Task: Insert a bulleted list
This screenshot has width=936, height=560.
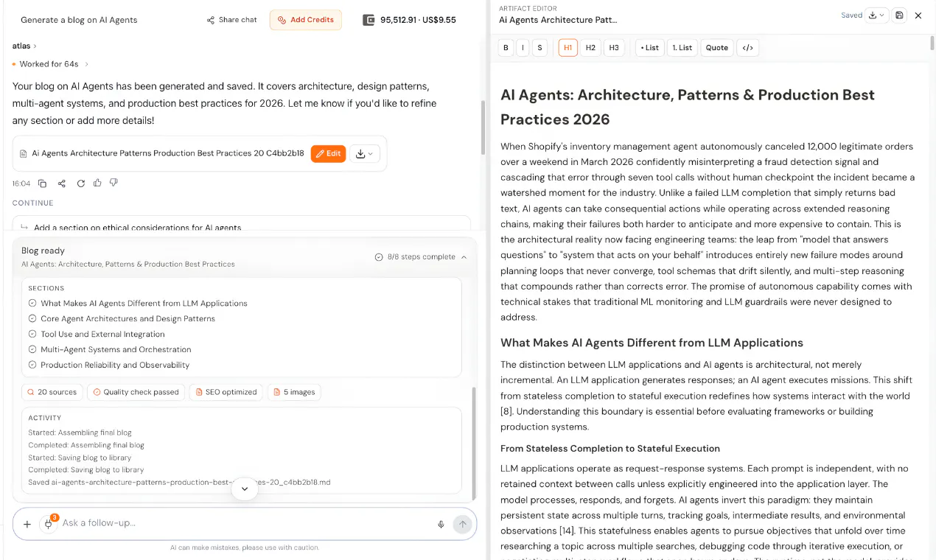Action: pos(650,48)
